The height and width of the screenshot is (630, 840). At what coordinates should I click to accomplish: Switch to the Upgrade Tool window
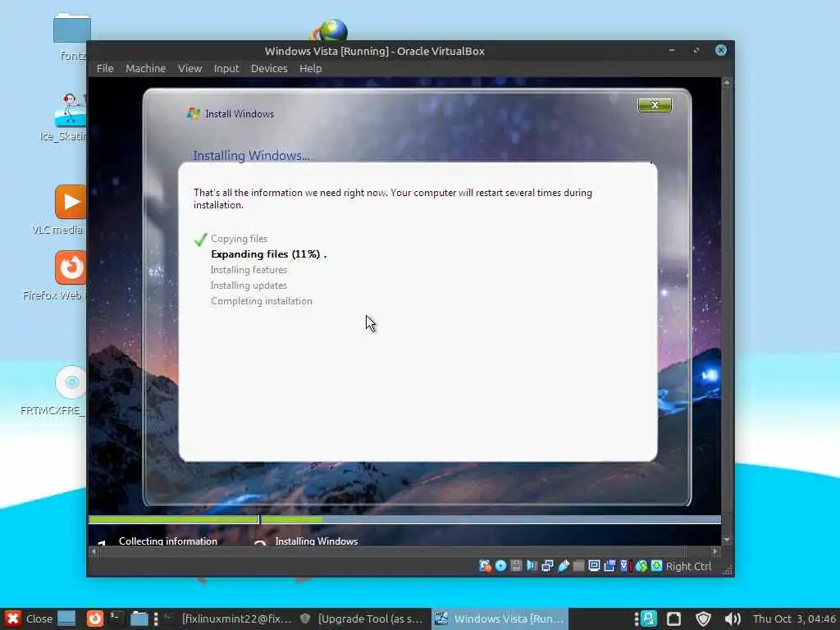[x=362, y=619]
